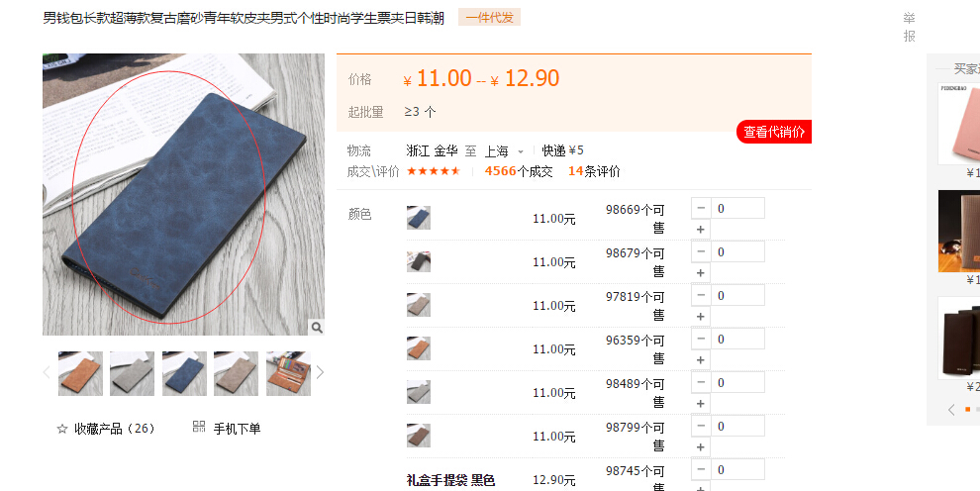
Task: Open the 4566个成交 transactions link
Action: 519,171
